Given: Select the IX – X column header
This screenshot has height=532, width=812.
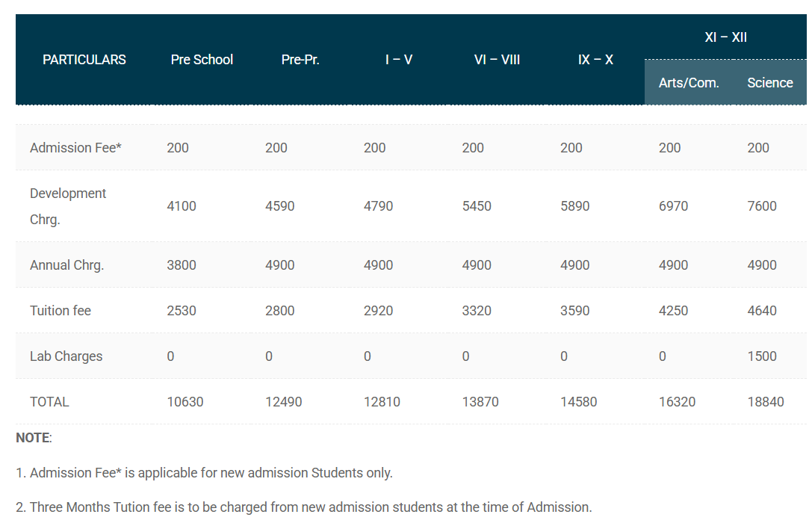Looking at the screenshot, I should (595, 60).
